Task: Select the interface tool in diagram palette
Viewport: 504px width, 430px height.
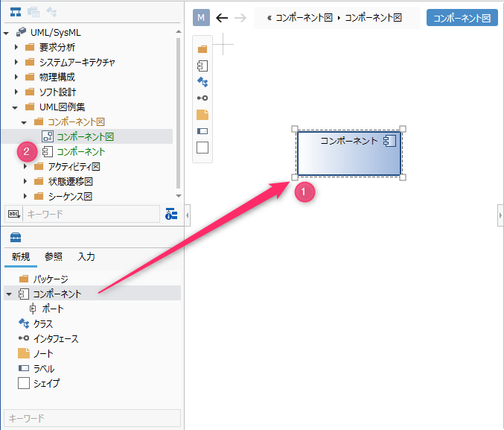Action: coord(202,98)
